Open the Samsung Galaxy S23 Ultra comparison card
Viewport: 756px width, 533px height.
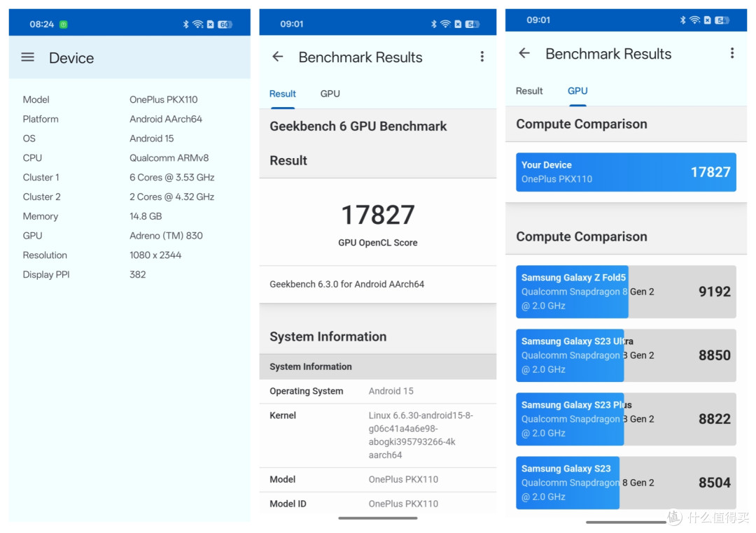[x=626, y=355]
